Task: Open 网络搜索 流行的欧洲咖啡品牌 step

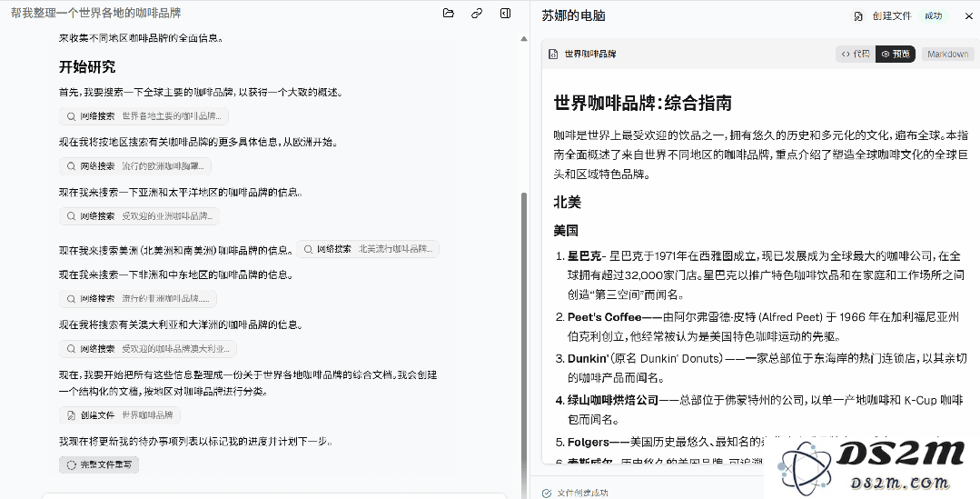Action: 135,166
